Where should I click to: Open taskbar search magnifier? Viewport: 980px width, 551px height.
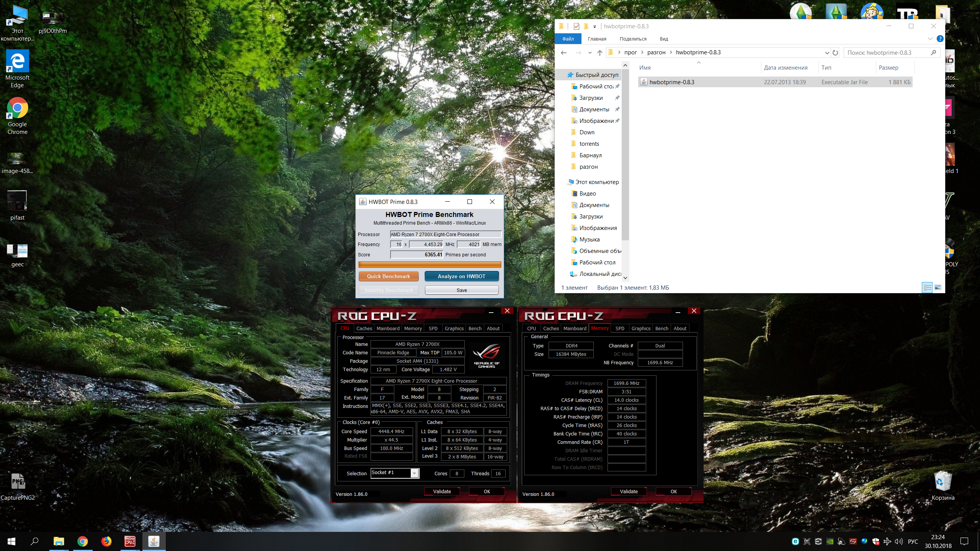tap(34, 541)
